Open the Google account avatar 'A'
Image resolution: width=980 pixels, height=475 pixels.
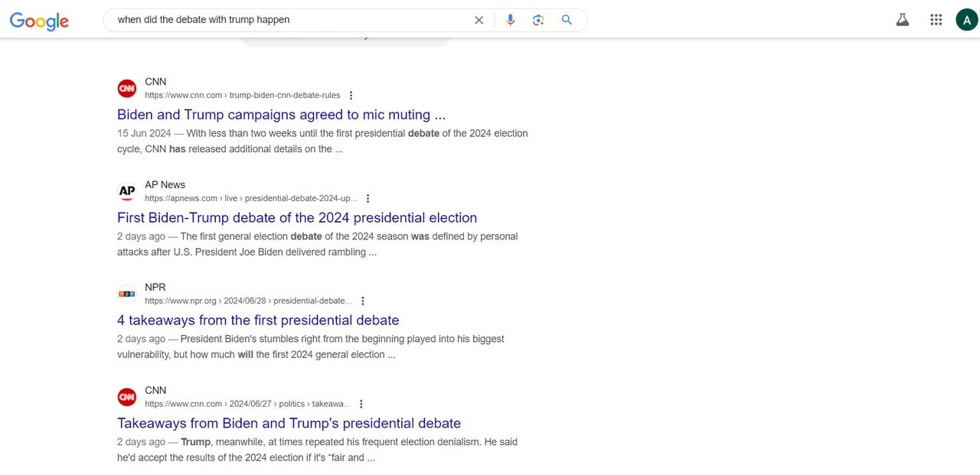click(x=967, y=20)
